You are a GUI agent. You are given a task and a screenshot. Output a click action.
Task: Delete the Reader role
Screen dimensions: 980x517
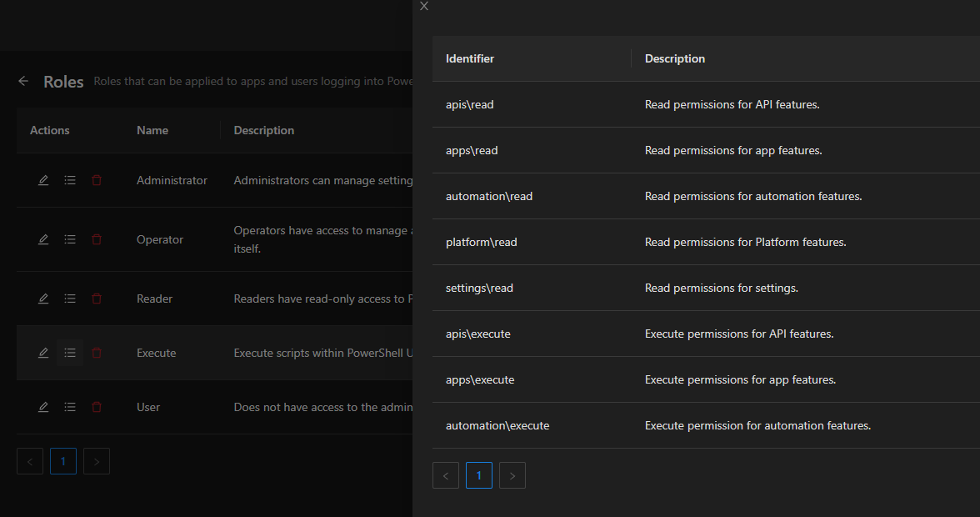[97, 299]
